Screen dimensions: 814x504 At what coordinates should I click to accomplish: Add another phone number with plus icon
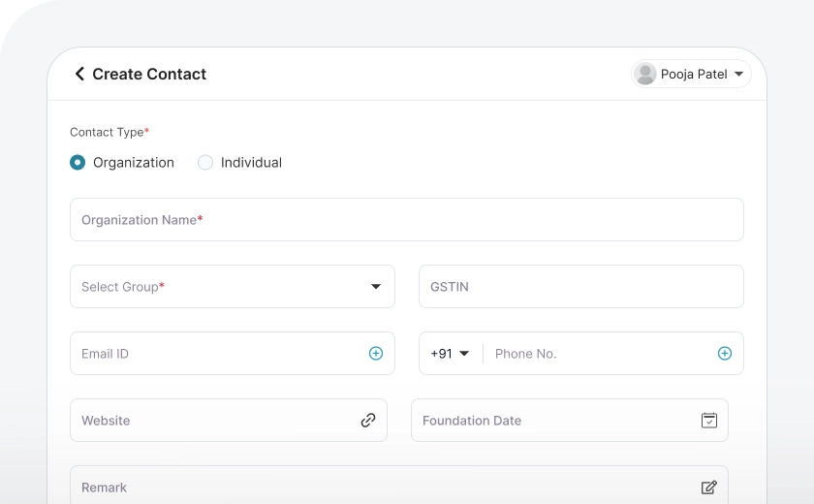tap(725, 354)
